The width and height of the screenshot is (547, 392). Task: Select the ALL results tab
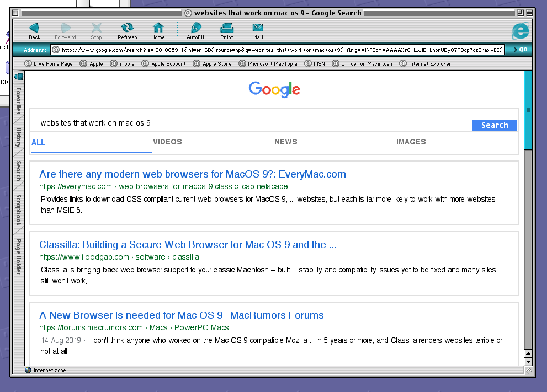point(39,142)
